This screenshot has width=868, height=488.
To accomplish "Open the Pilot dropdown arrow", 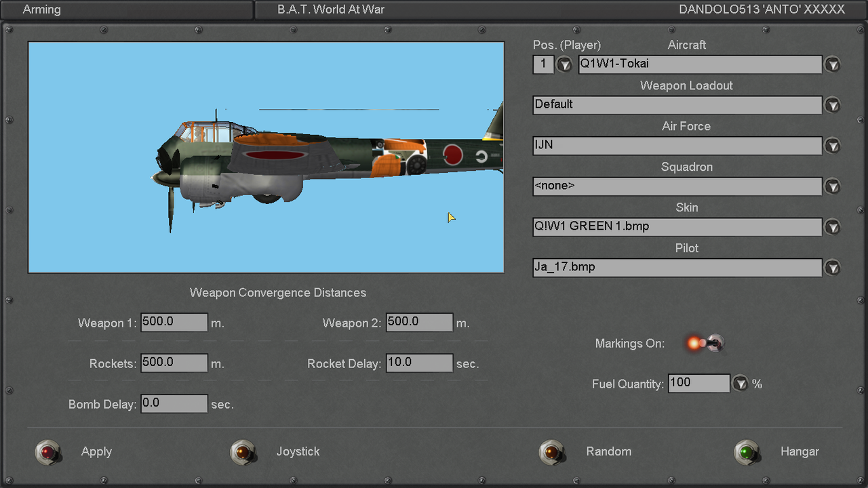I will (x=832, y=268).
